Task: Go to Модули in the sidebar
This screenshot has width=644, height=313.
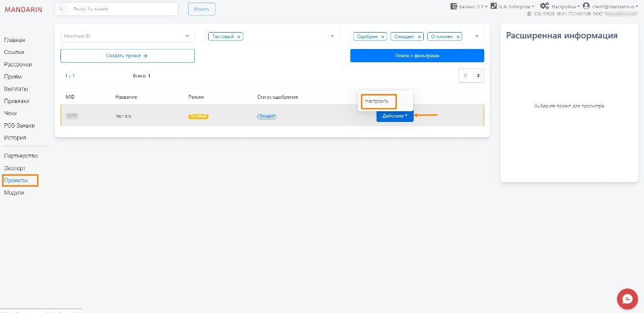Action: click(x=14, y=193)
